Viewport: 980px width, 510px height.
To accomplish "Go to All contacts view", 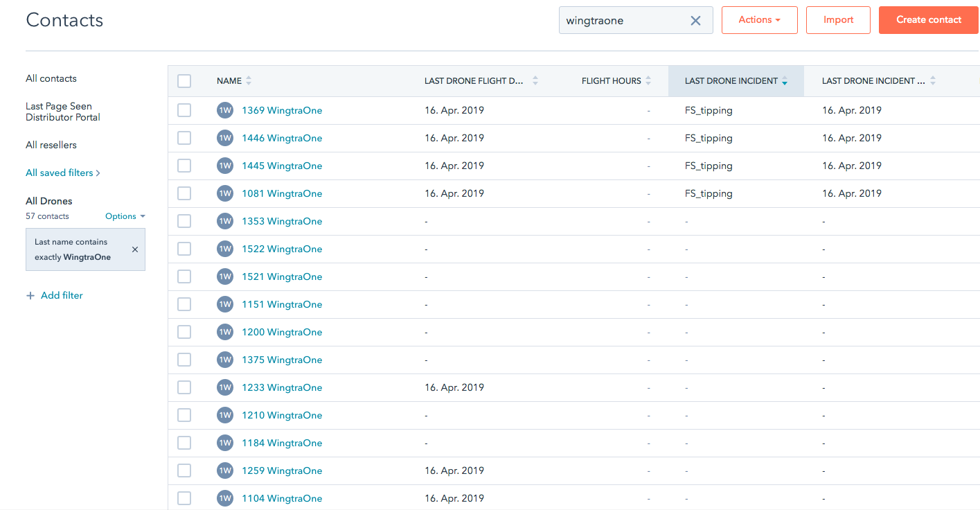I will click(51, 78).
